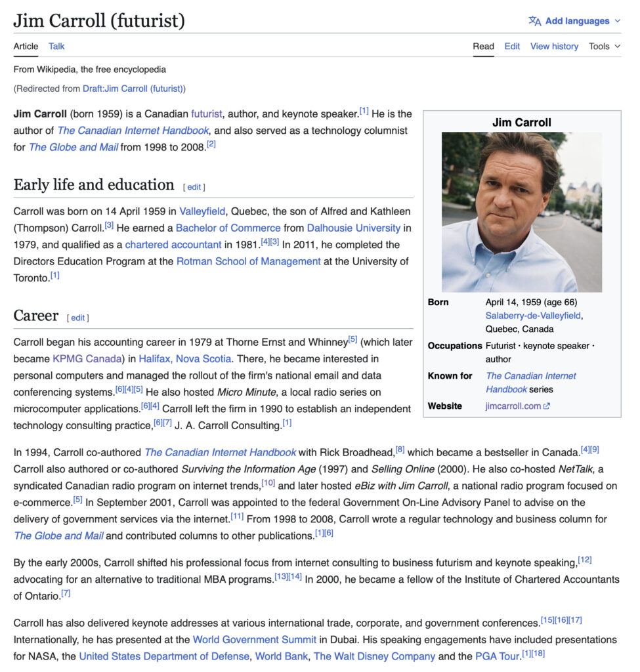
Task: Open the View history tab
Action: 554,47
